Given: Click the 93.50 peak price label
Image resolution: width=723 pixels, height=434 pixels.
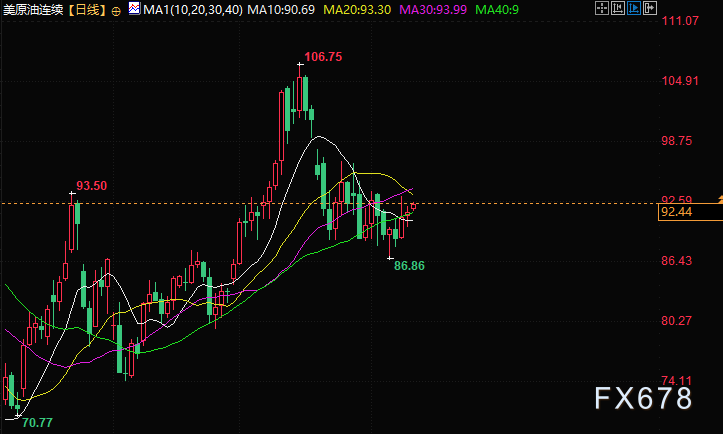Looking at the screenshot, I should pyautogui.click(x=91, y=186).
